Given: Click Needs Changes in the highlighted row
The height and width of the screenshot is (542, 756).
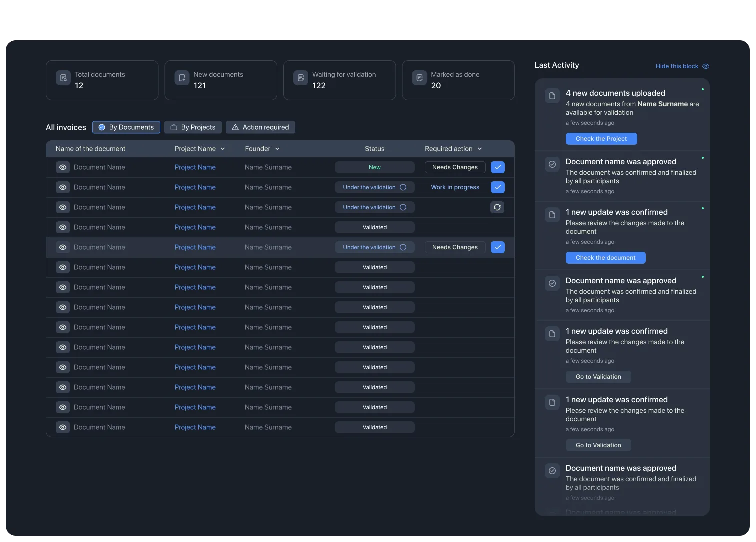Looking at the screenshot, I should coord(455,247).
